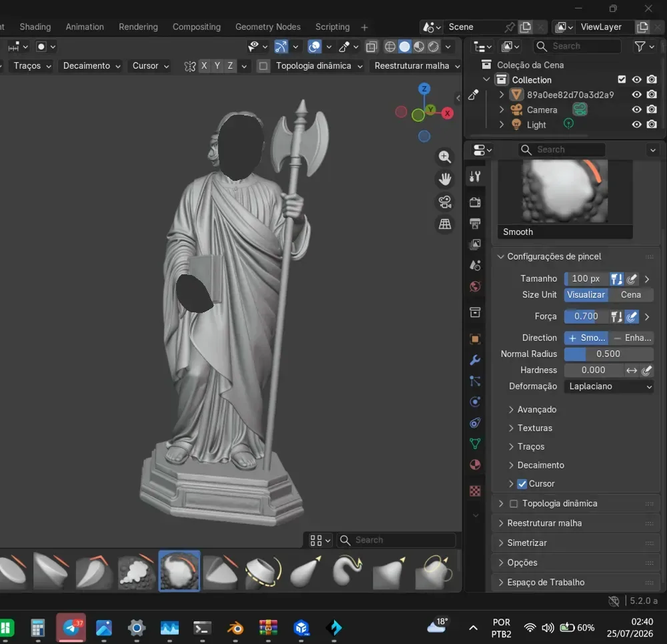The image size is (667, 644).
Task: Toggle X axis symmetry button
Action: 204,66
